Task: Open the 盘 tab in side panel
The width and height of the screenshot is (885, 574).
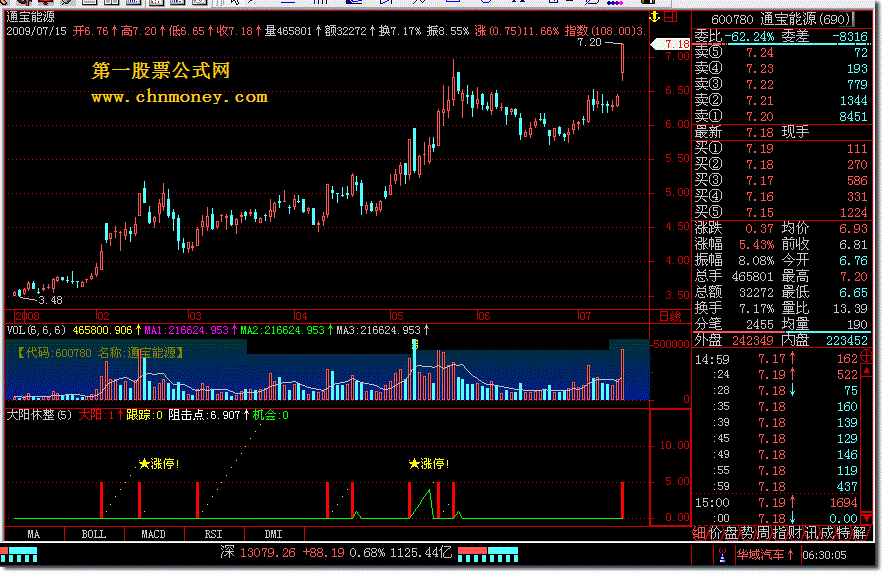Action: (x=731, y=533)
